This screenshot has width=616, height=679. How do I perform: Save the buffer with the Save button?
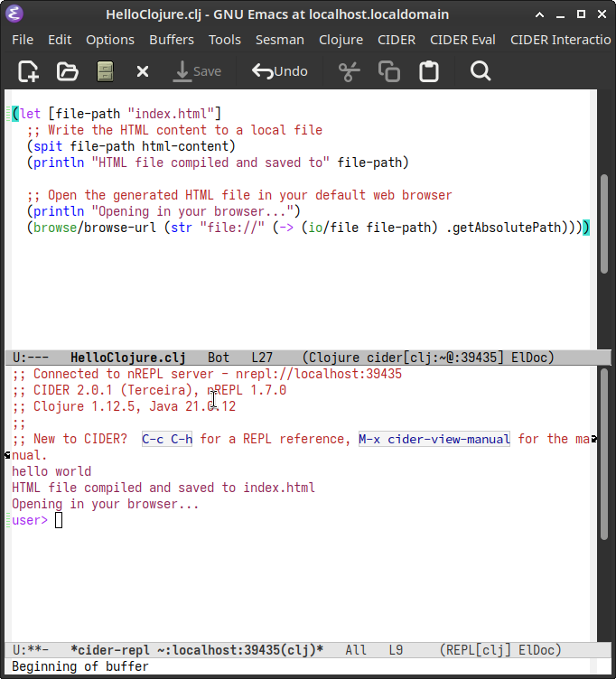(197, 71)
